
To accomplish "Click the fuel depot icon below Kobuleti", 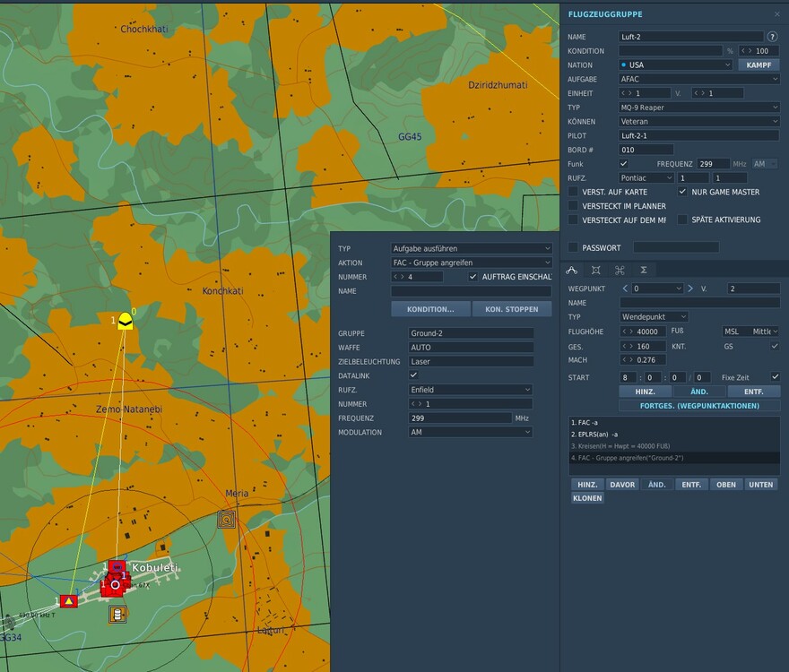I will 117,614.
